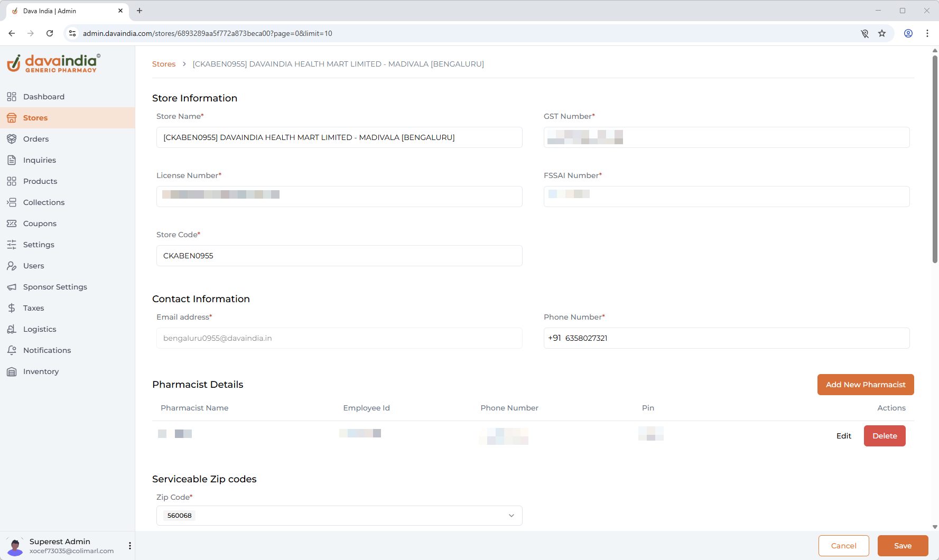This screenshot has width=939, height=560.
Task: Click the page vertical scrollbar
Action: point(934,158)
